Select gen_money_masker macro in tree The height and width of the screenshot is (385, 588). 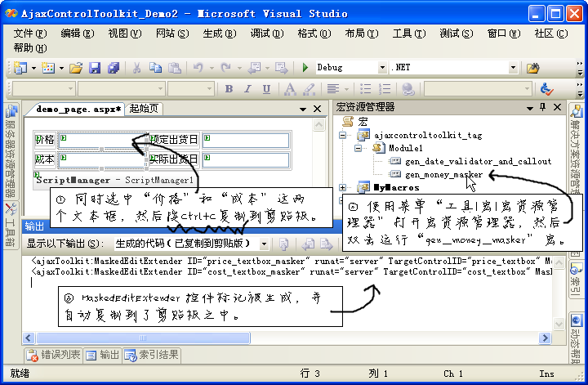pyautogui.click(x=444, y=174)
